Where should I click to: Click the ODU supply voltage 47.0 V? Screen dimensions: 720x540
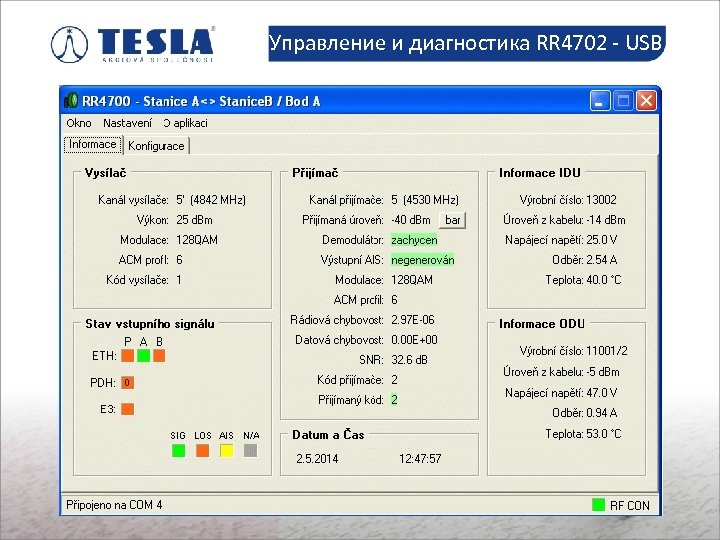(x=602, y=393)
